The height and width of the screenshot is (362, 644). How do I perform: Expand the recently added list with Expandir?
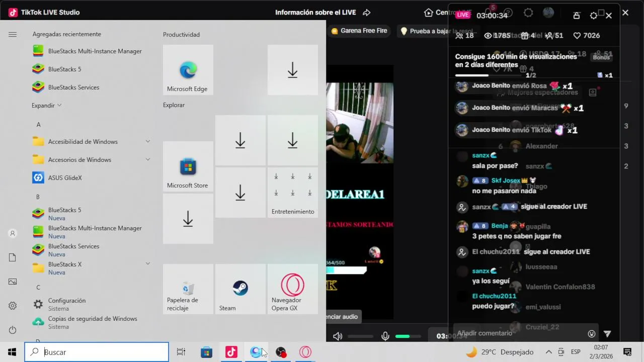pos(47,106)
